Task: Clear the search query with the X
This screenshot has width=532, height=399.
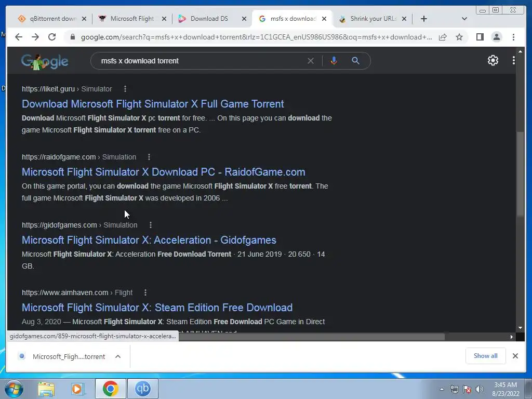Action: [x=311, y=61]
